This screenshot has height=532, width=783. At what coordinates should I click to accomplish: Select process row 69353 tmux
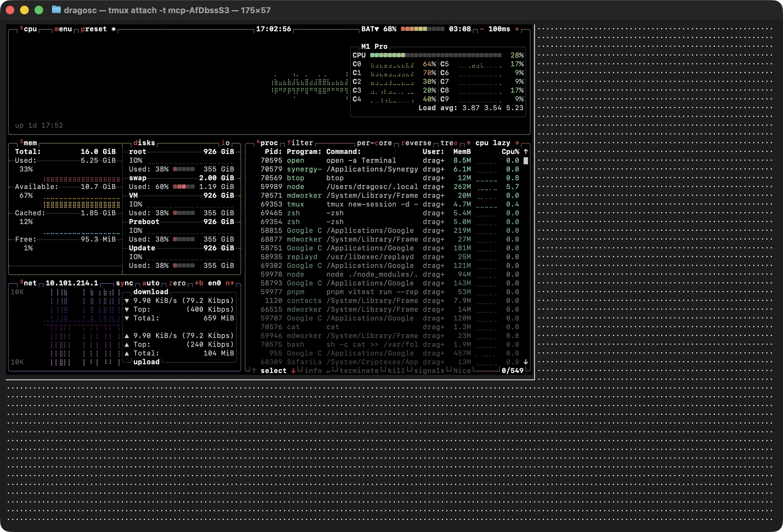390,204
